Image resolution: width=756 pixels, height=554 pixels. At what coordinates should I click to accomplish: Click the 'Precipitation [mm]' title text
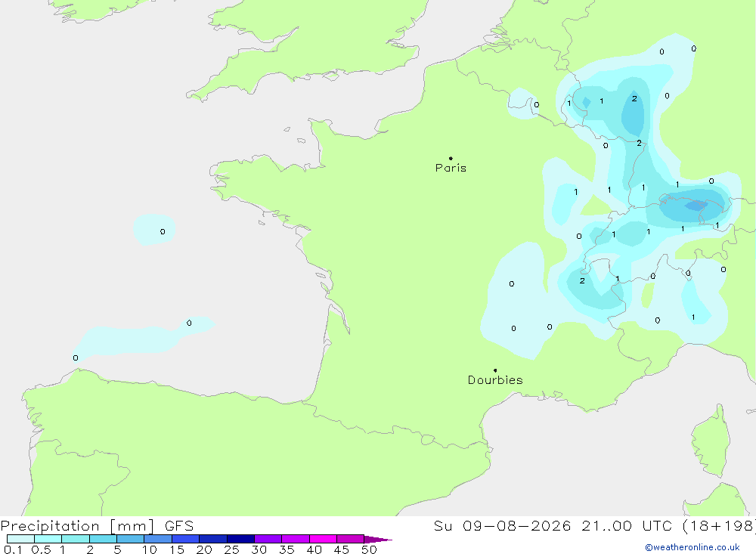click(78, 526)
